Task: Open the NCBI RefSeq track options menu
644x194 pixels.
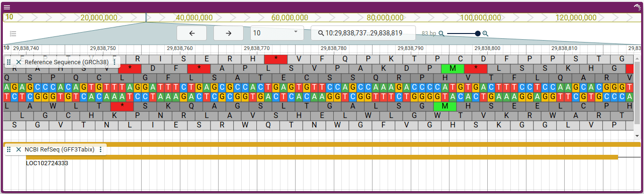Action: click(101, 149)
